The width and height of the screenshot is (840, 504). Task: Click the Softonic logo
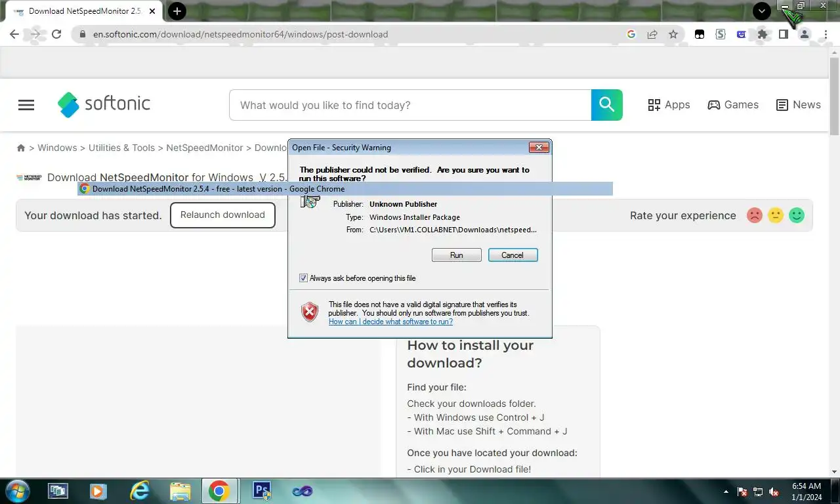(x=104, y=104)
